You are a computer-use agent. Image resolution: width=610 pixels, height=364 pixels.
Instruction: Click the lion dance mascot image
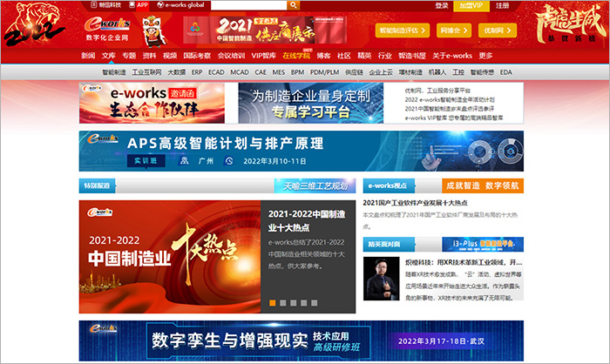[152, 31]
